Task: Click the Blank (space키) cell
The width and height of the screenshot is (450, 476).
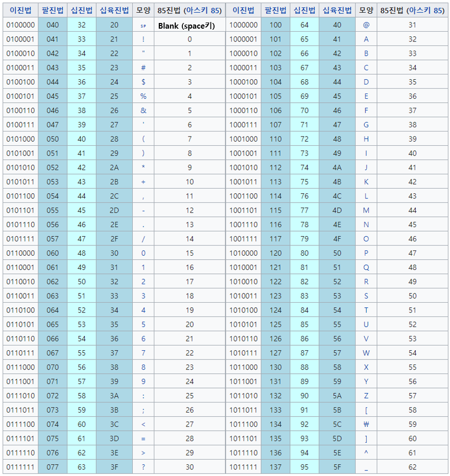Action: pyautogui.click(x=190, y=25)
